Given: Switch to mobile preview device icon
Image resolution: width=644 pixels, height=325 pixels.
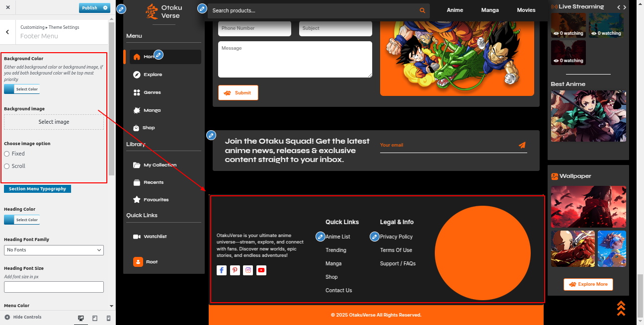Looking at the screenshot, I should pyautogui.click(x=108, y=318).
